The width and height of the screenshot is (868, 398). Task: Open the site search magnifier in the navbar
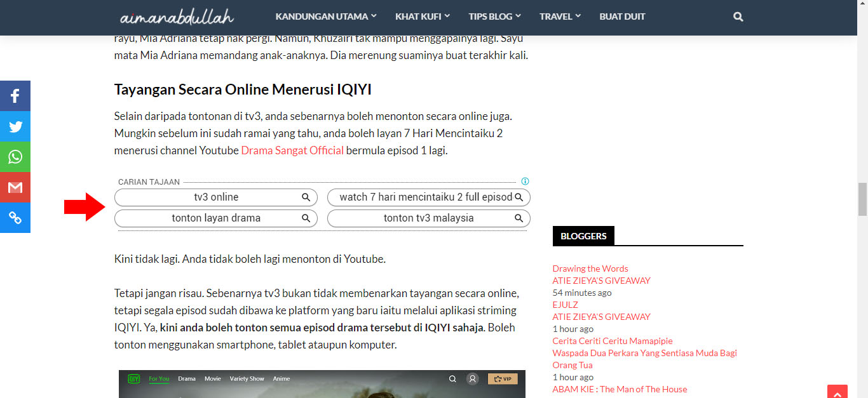pyautogui.click(x=738, y=17)
